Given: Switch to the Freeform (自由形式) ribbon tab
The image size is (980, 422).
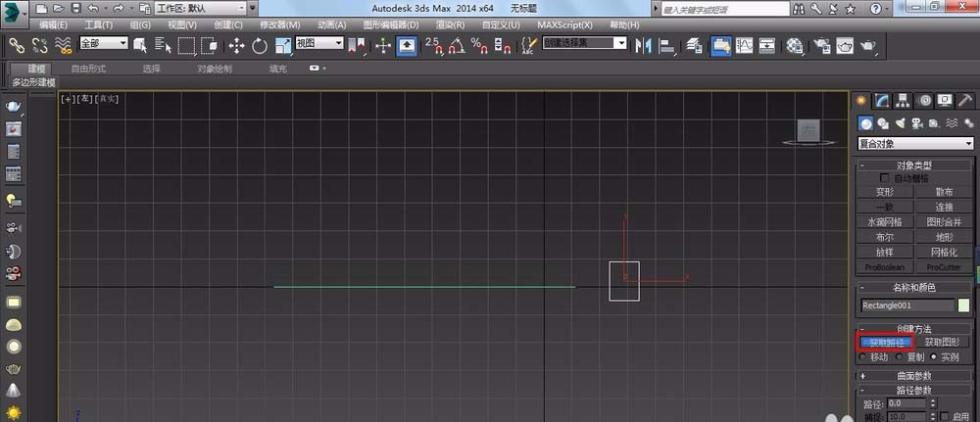Looking at the screenshot, I should 88,69.
